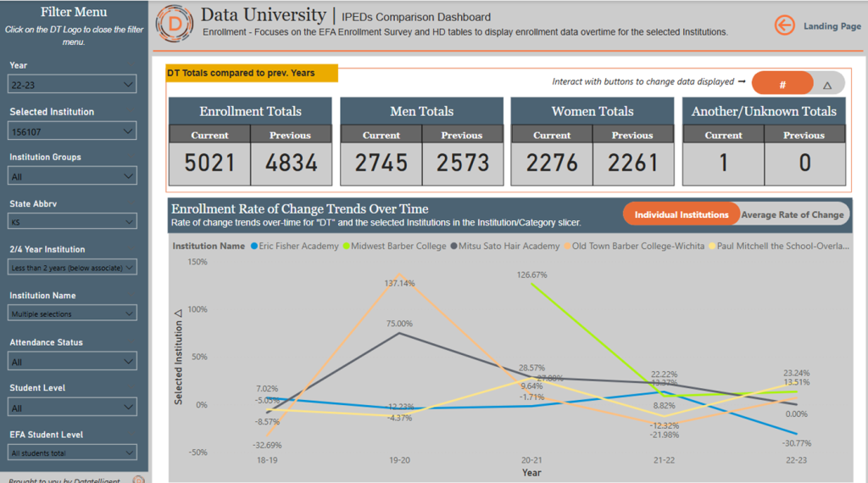The image size is (868, 483).
Task: Select Another/Unknown Totals previous value 0
Action: coord(805,164)
